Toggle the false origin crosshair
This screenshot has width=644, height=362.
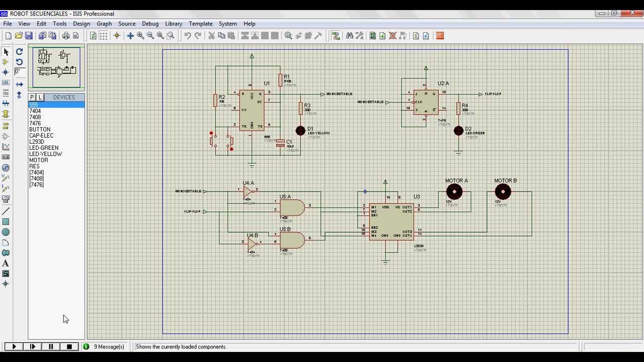[117, 36]
